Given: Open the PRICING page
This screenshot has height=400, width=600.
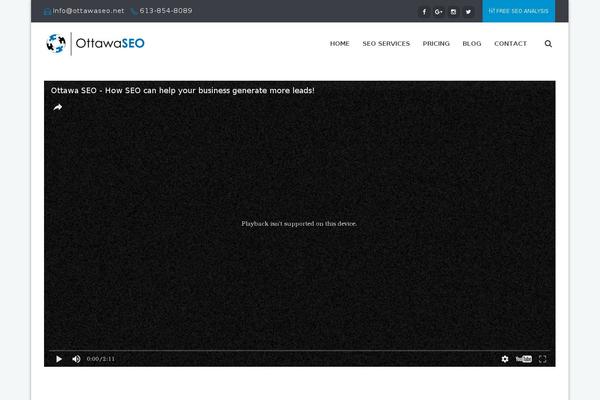Looking at the screenshot, I should click(436, 44).
